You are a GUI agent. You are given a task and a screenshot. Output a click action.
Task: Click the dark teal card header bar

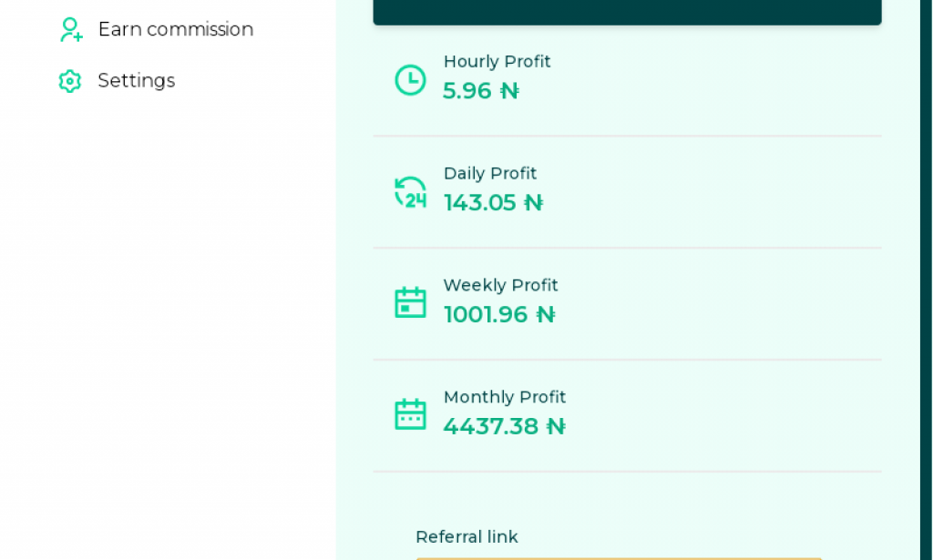[x=627, y=12]
